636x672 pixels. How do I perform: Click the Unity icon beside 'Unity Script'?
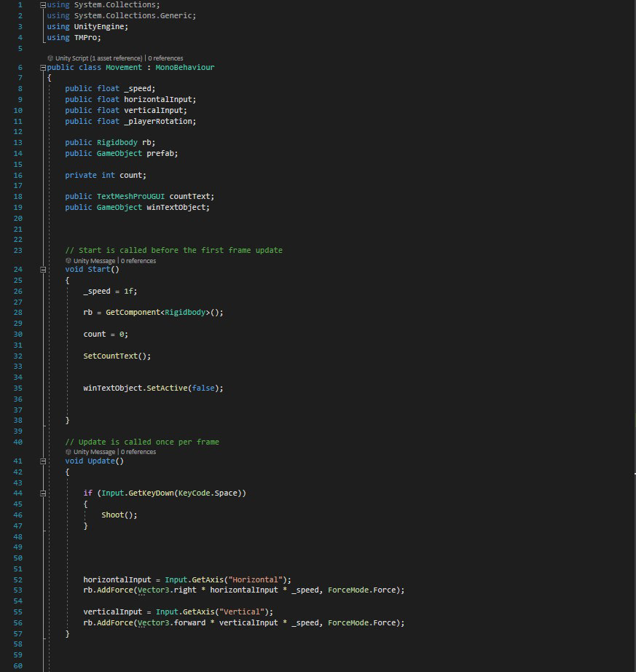tap(50, 58)
